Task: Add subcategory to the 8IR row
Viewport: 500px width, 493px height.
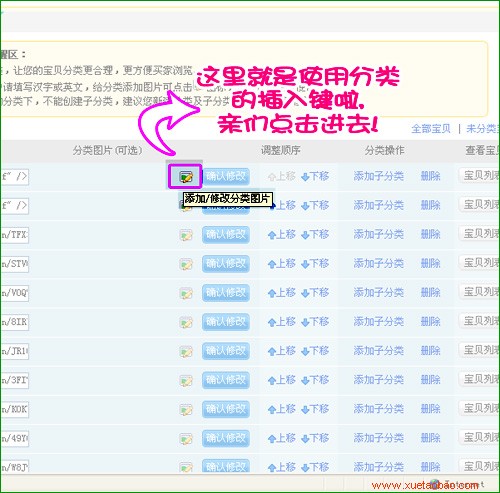Action: (379, 322)
